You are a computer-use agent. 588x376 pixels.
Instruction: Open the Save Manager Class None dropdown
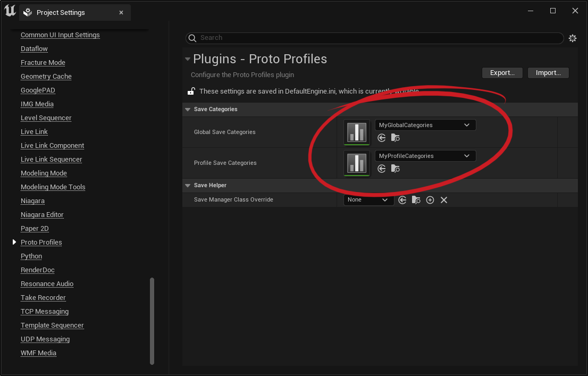pyautogui.click(x=368, y=200)
